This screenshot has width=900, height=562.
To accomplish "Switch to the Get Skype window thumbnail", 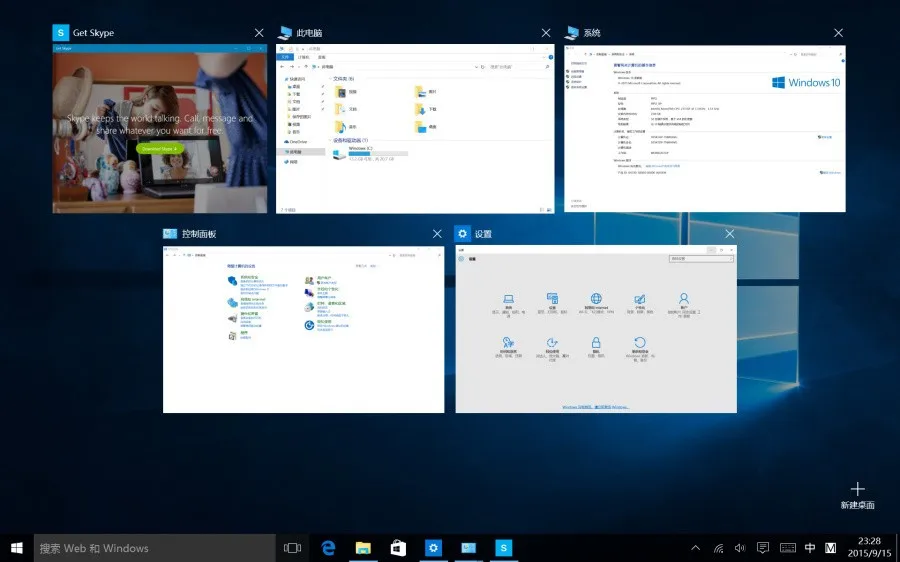I will (x=160, y=128).
